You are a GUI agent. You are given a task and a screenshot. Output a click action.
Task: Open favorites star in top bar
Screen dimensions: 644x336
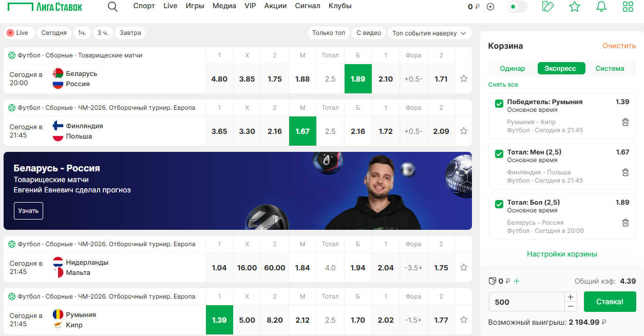[x=575, y=7]
